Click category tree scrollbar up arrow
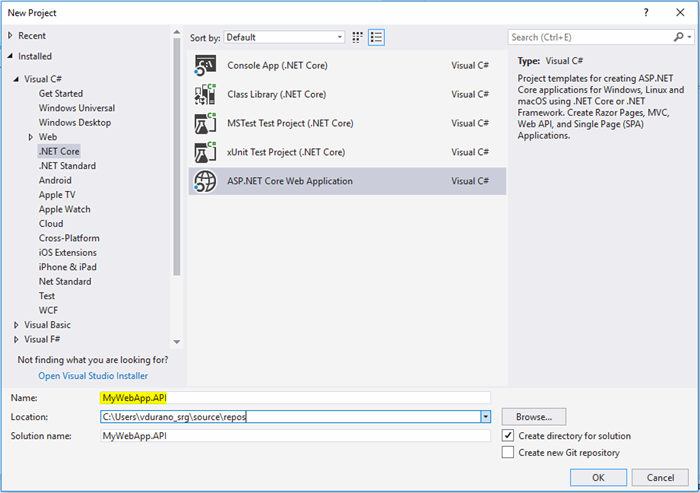Image resolution: width=700 pixels, height=493 pixels. [177, 32]
